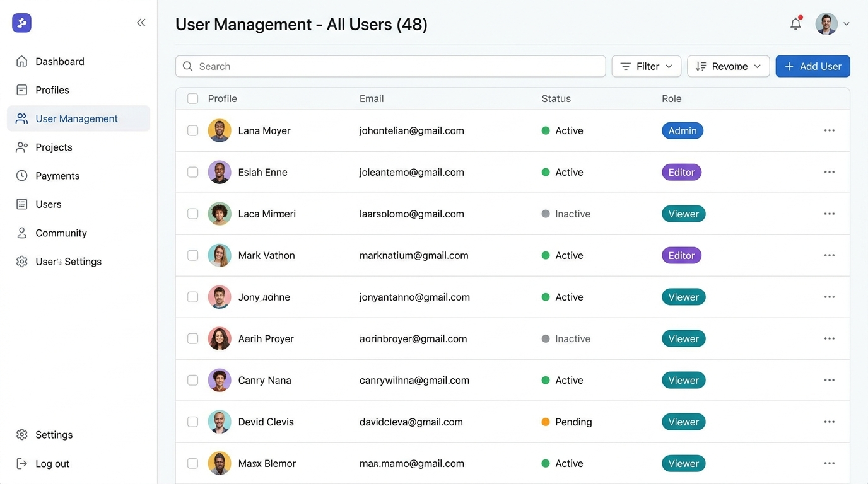Click the Dashboard home icon
The width and height of the screenshot is (868, 484).
pyautogui.click(x=22, y=61)
